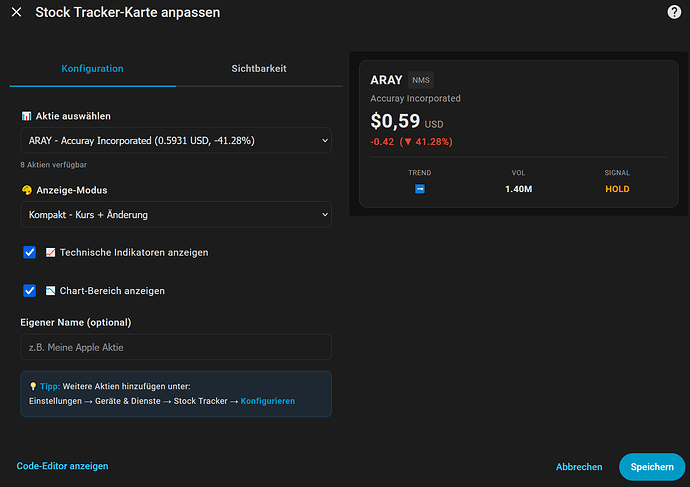
Task: Show the Code-Editor view
Action: (62, 466)
